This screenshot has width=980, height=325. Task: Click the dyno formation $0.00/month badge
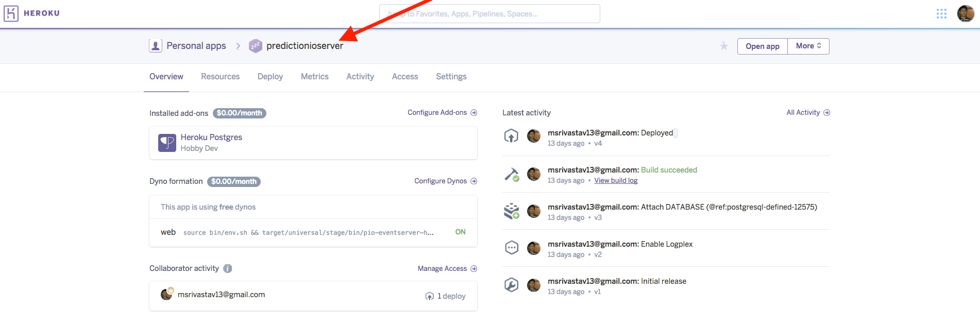[234, 182]
